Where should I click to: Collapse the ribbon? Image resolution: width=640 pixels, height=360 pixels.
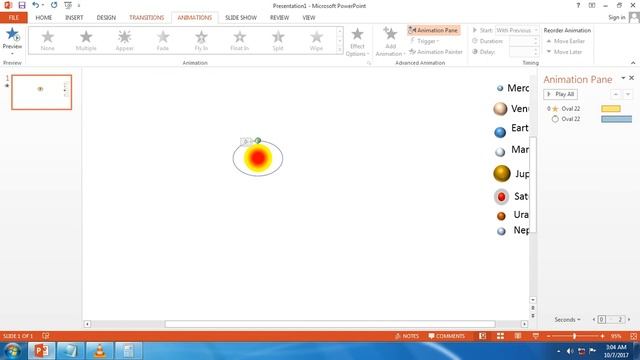(633, 63)
